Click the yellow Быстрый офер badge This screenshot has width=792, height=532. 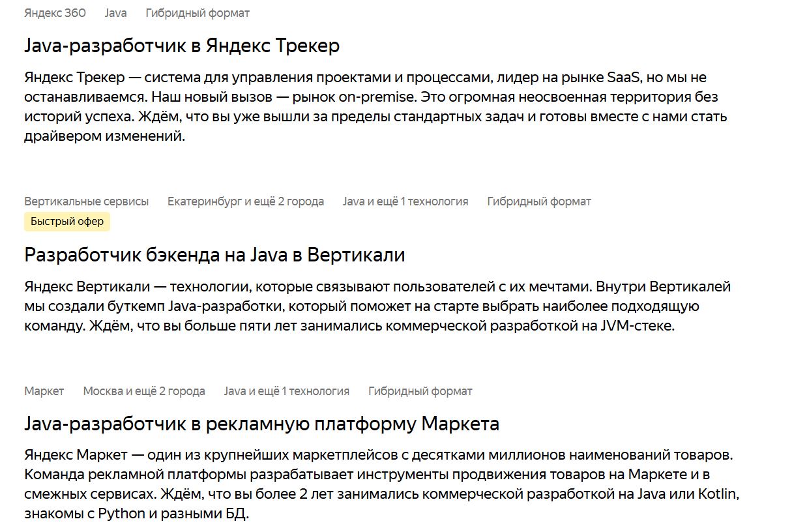pos(67,222)
